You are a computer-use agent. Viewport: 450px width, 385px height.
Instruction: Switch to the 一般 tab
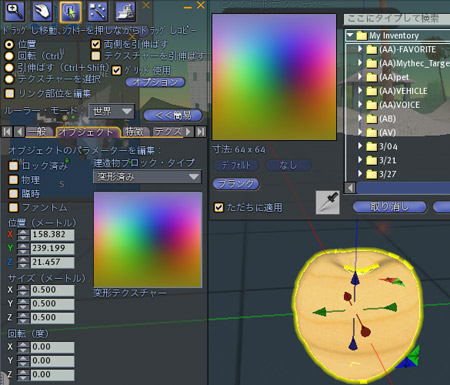pyautogui.click(x=39, y=132)
